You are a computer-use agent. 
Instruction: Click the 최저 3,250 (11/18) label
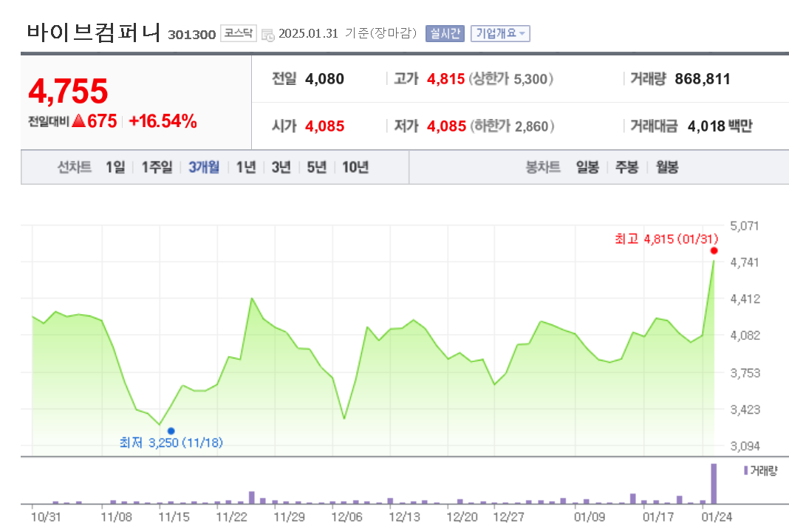171,443
